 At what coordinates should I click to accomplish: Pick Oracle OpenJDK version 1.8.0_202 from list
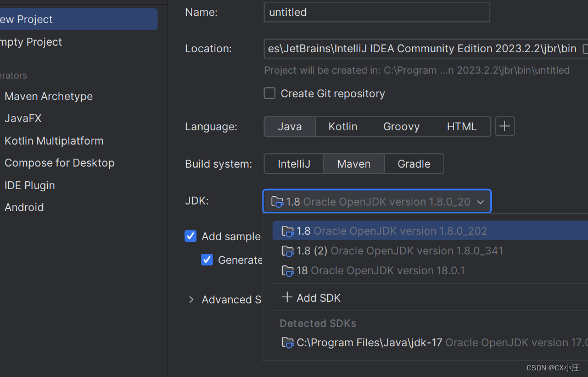point(430,231)
